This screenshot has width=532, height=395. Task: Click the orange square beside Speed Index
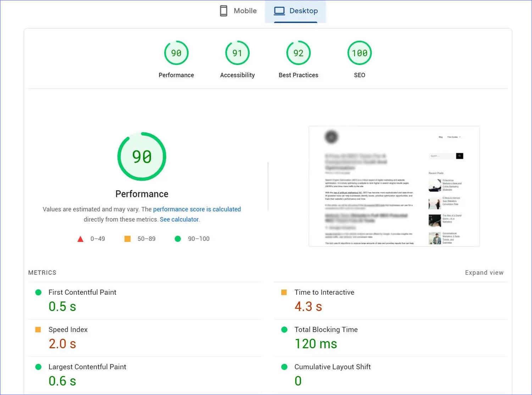coord(38,329)
